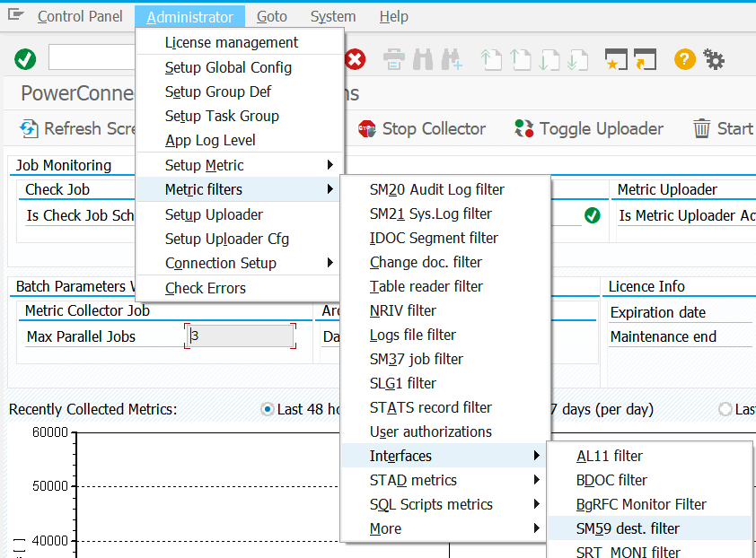This screenshot has height=558, width=756.
Task: Expand the STAD metrics submenu
Action: (x=444, y=480)
